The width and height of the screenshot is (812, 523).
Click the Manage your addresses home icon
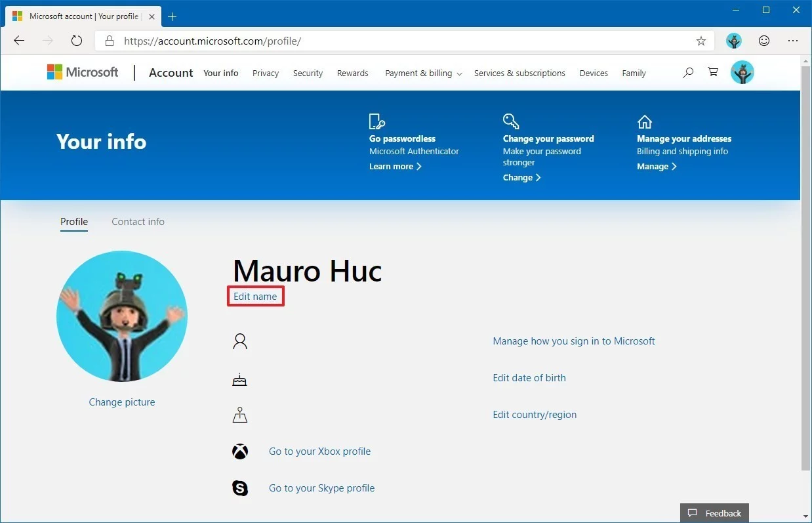(645, 121)
